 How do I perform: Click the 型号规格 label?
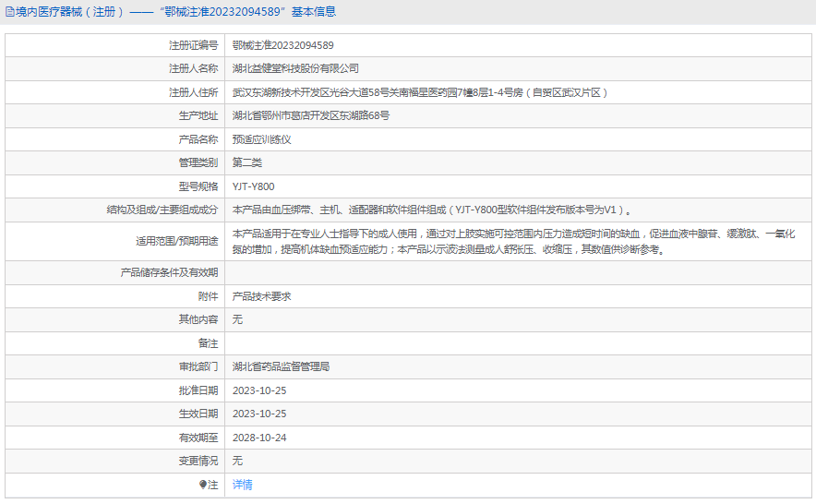tap(198, 186)
